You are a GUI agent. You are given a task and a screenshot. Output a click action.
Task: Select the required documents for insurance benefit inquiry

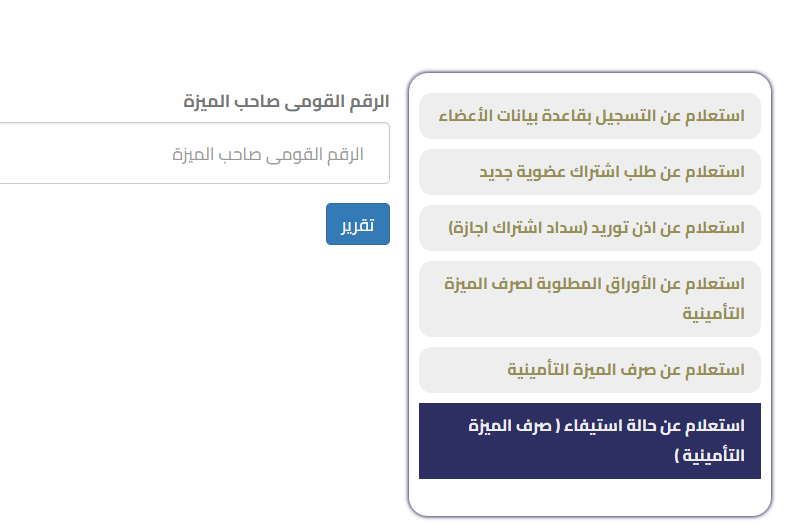coord(590,299)
